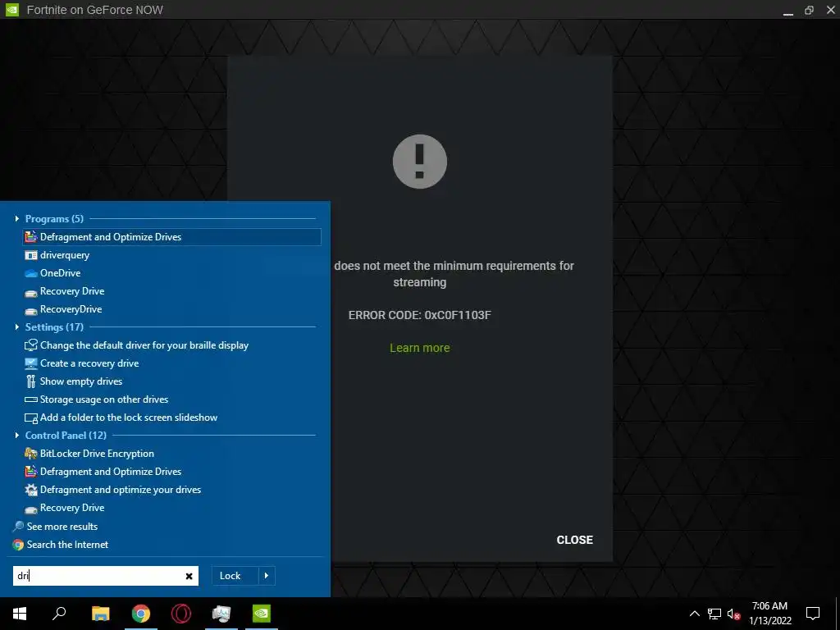Image resolution: width=840 pixels, height=630 pixels.
Task: Show hidden system tray icons
Action: (694, 614)
